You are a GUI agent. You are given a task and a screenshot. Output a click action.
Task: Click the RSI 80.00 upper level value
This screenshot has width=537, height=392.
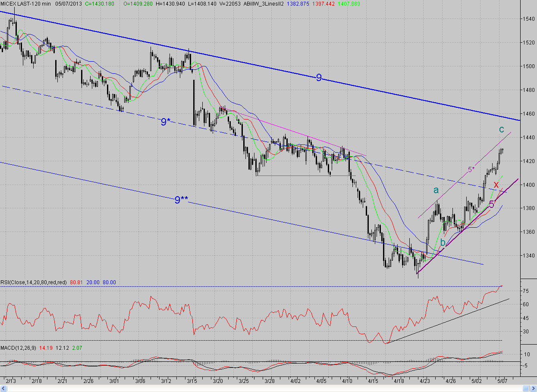109,282
